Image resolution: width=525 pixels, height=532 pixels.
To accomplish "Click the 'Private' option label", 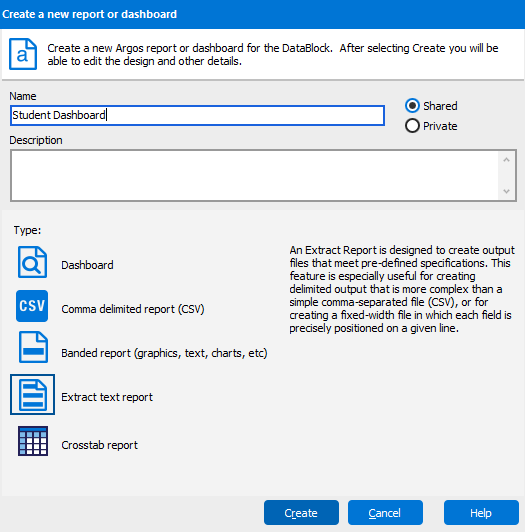I will 440,126.
